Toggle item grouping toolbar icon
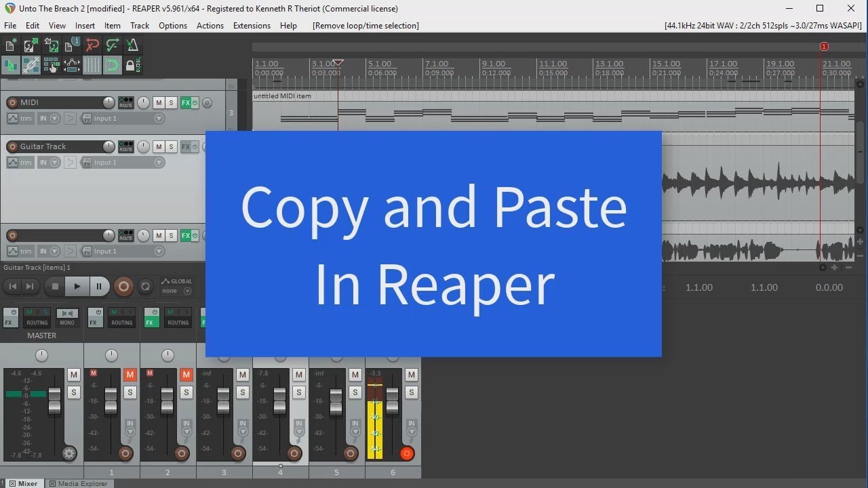This screenshot has width=868, height=488. [x=31, y=66]
